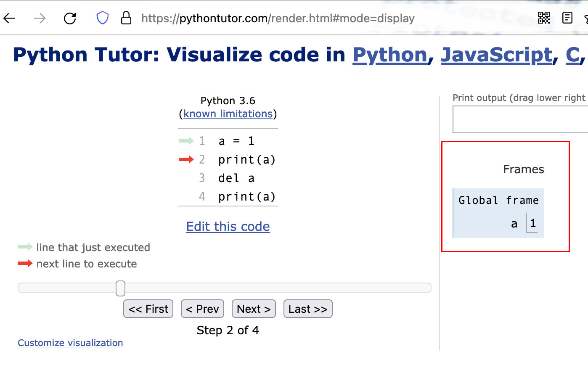Click 'next line to execute' legend text
The width and height of the screenshot is (588, 386).
[x=87, y=264]
